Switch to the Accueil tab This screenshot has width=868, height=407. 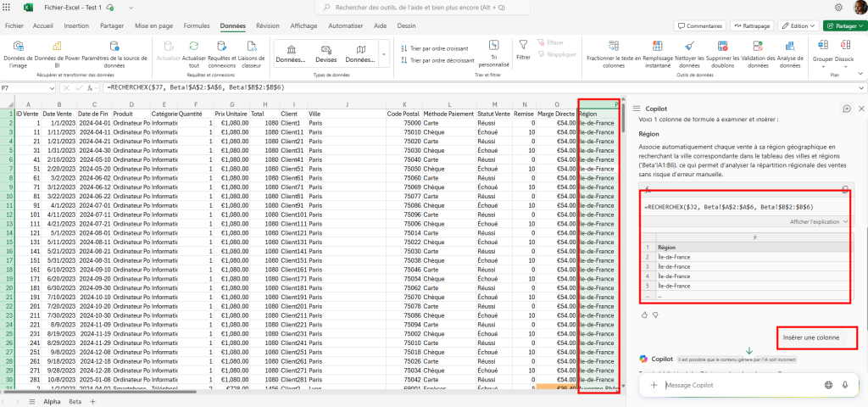42,25
